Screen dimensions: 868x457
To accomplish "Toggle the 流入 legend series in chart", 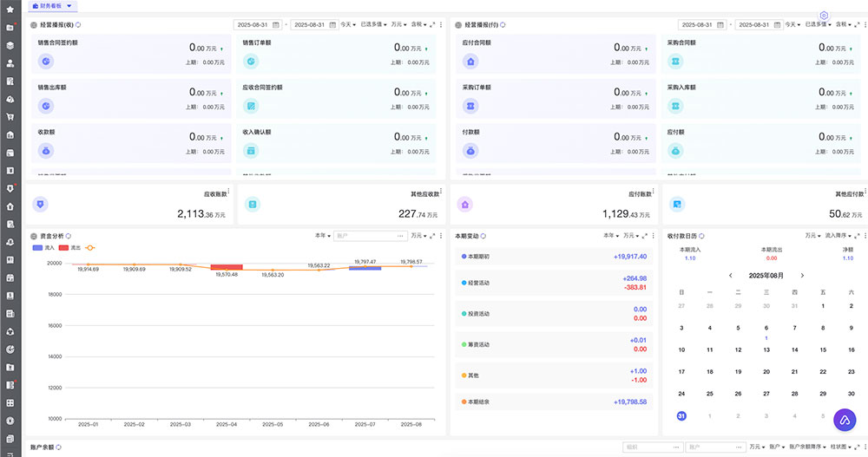I will tap(42, 248).
